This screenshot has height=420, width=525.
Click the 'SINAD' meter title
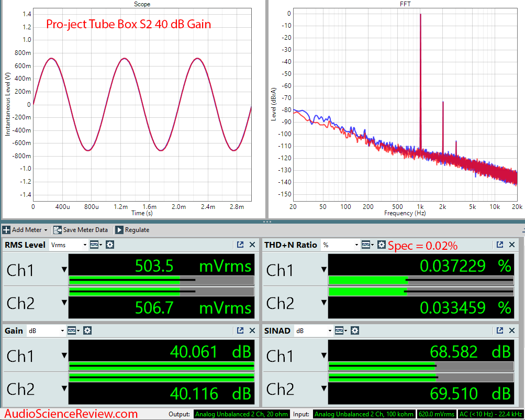tap(277, 330)
